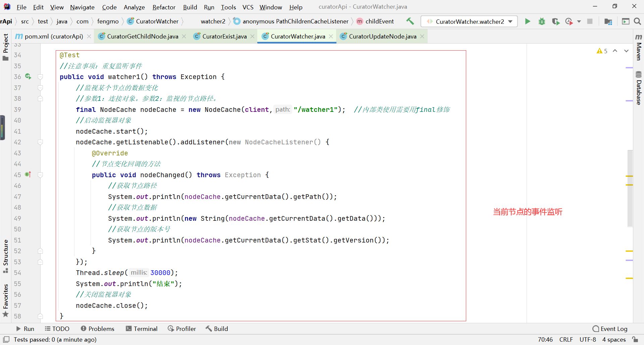Open the Database tool window
Screen dimensions: 644x345
coord(639,88)
